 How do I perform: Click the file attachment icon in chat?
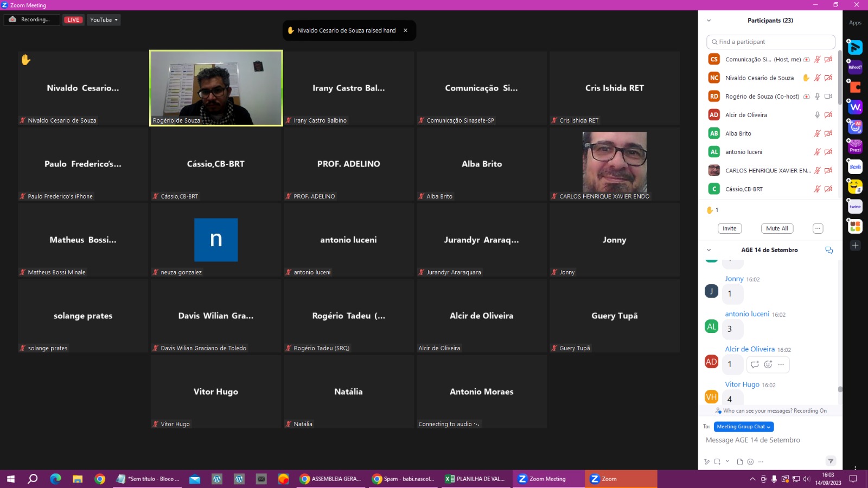(x=739, y=462)
